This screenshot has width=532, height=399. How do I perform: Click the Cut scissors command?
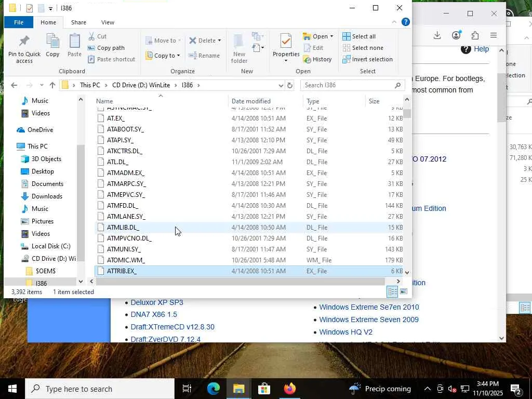point(97,36)
